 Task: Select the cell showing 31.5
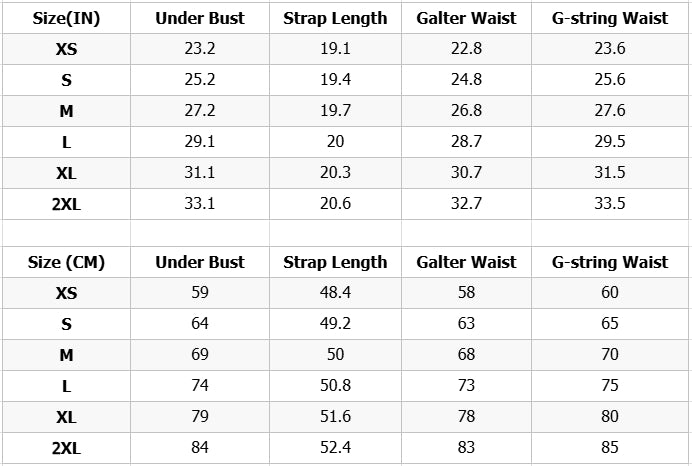pos(610,173)
